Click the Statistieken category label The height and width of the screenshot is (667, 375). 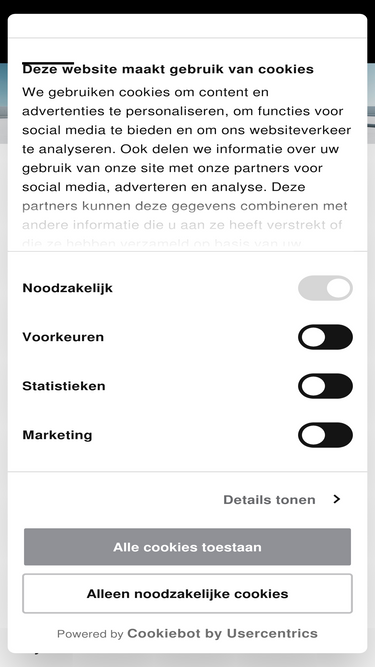click(64, 386)
